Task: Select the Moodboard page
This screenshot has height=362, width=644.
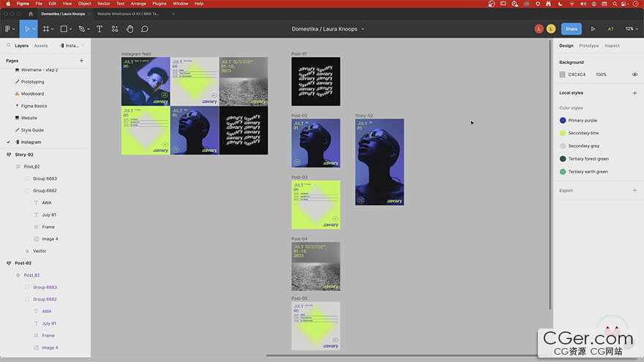Action: click(32, 94)
